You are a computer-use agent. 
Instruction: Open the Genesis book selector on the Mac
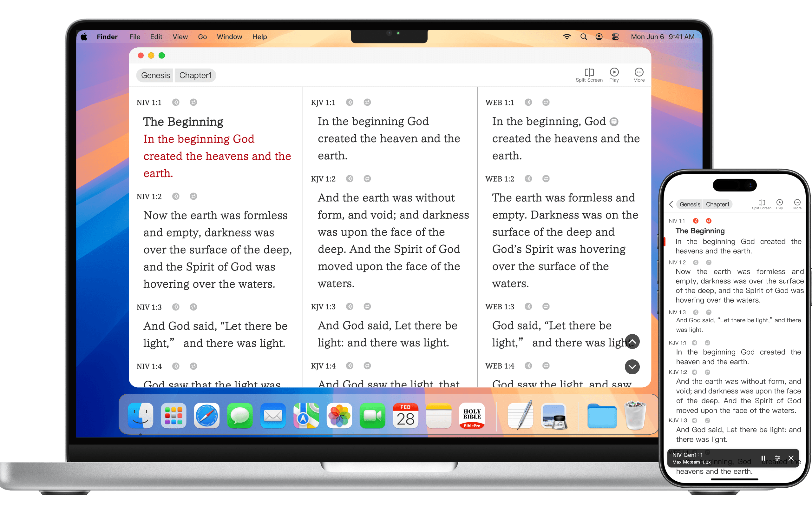point(155,75)
